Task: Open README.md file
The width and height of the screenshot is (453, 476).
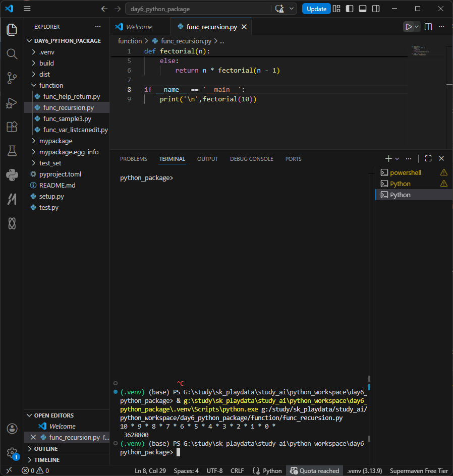Action: 67,185
